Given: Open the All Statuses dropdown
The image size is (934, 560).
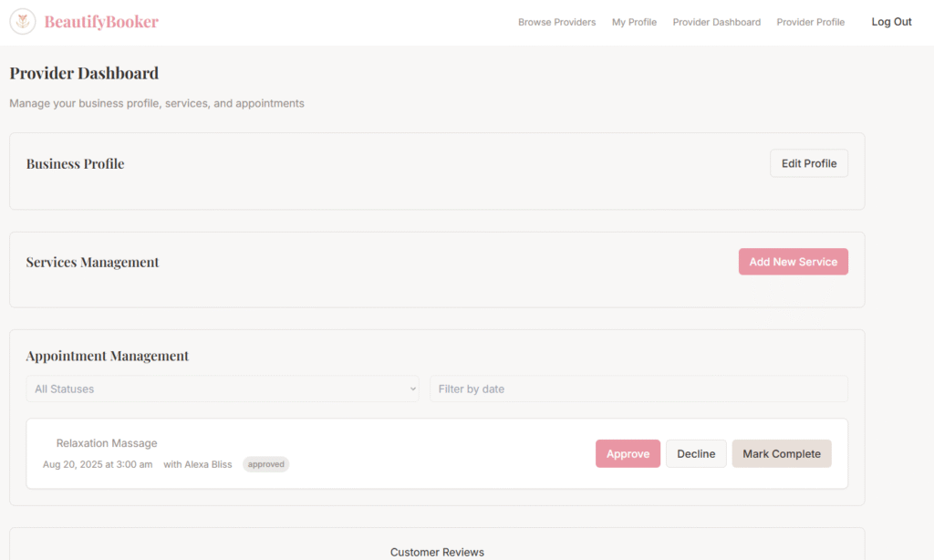Looking at the screenshot, I should 222,389.
